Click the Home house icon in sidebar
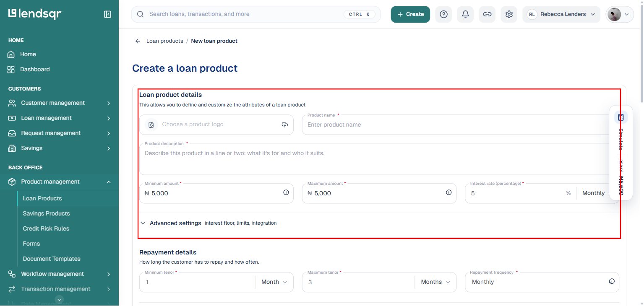 pos(11,54)
